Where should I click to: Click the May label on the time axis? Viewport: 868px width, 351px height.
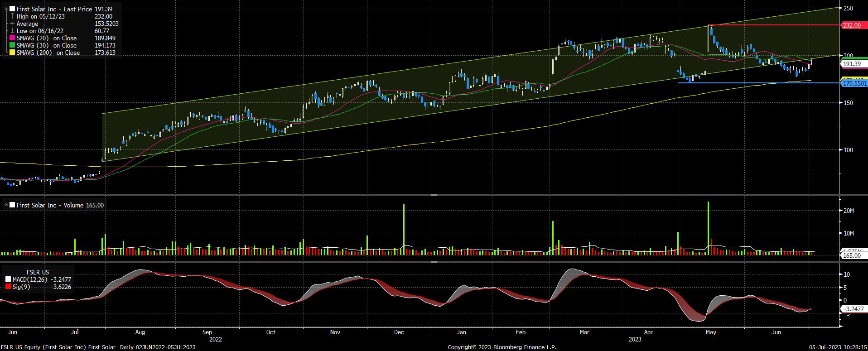coord(711,332)
